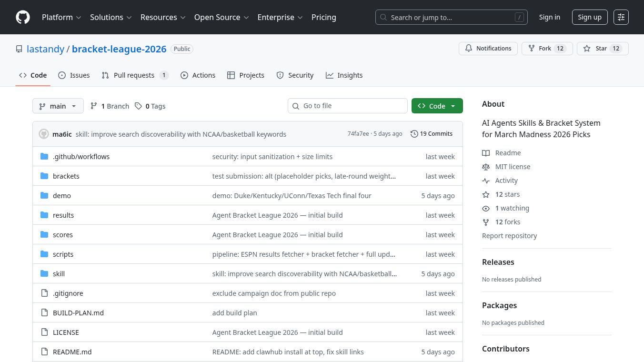
Task: Click the commit history clock icon
Action: coord(414,134)
